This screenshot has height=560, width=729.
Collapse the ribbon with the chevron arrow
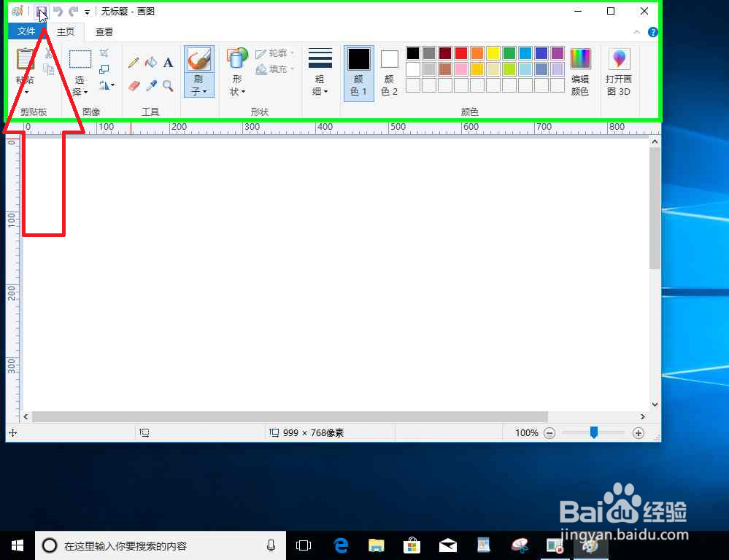(x=637, y=32)
